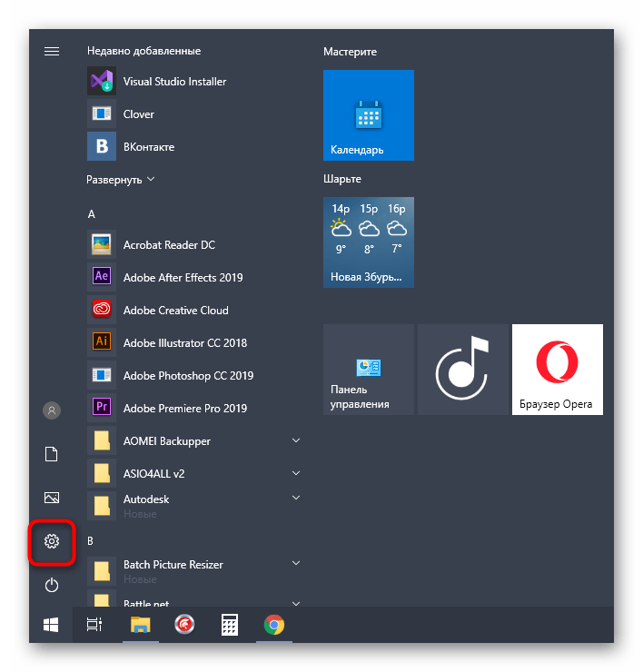Open the music note tile

tap(463, 370)
